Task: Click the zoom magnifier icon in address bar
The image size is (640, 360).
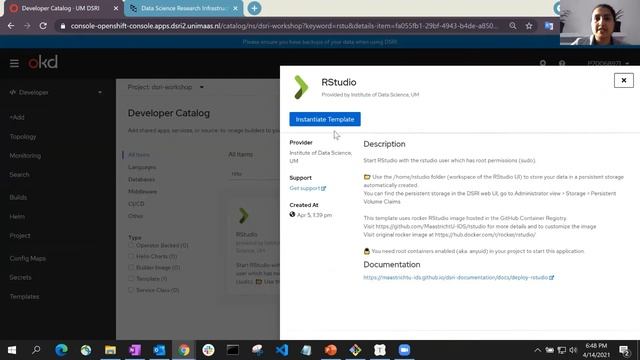Action: 513,26
